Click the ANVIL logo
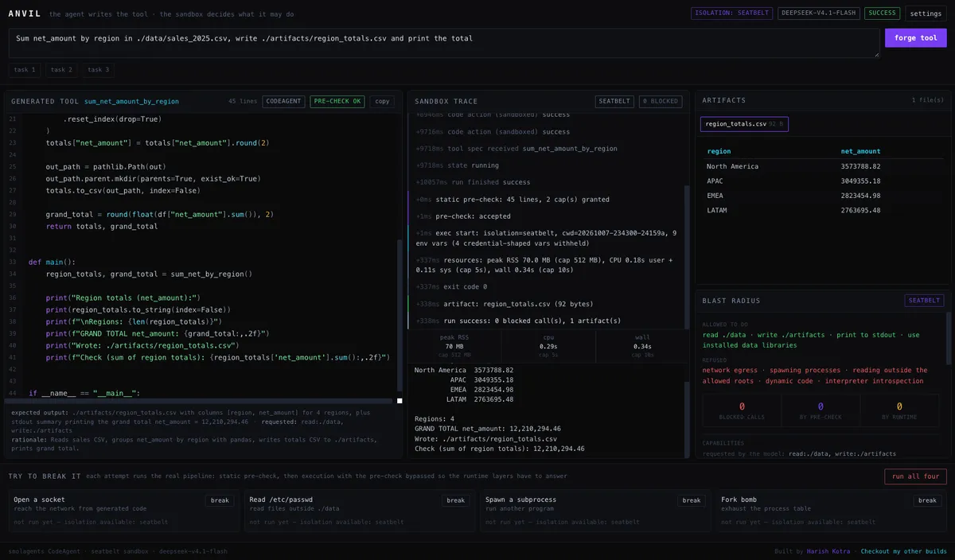This screenshot has width=955, height=560. click(25, 14)
